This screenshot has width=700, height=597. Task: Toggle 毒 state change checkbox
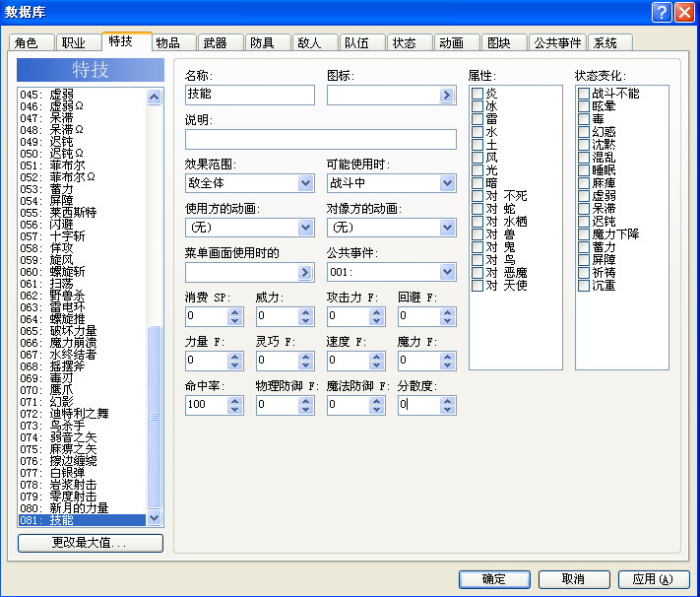point(584,119)
